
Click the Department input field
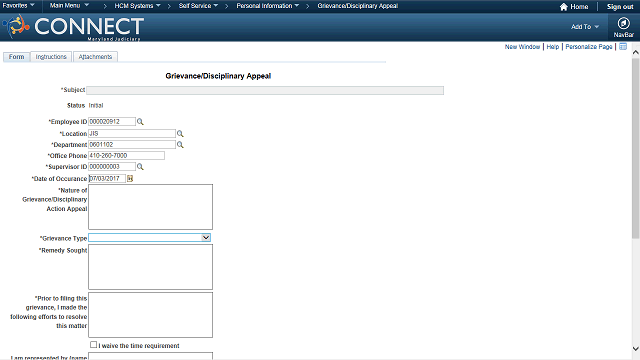click(132, 144)
